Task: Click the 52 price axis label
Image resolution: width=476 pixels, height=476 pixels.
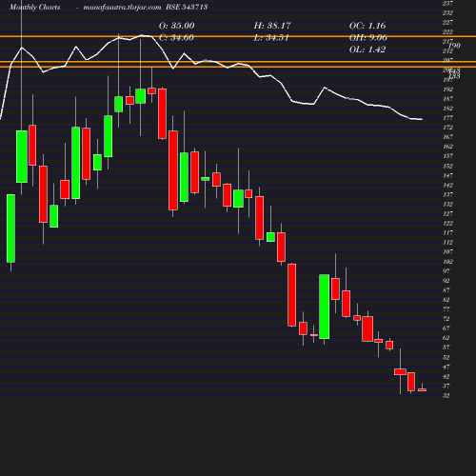Action: (x=446, y=357)
